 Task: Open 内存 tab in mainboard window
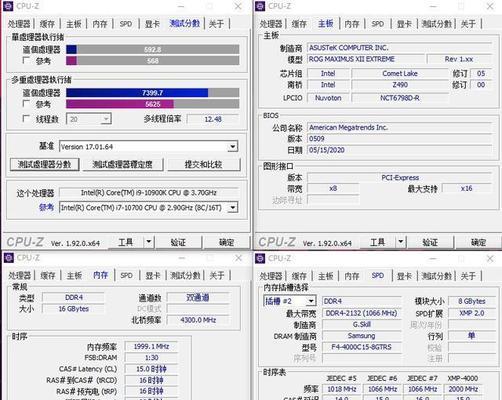(352, 24)
